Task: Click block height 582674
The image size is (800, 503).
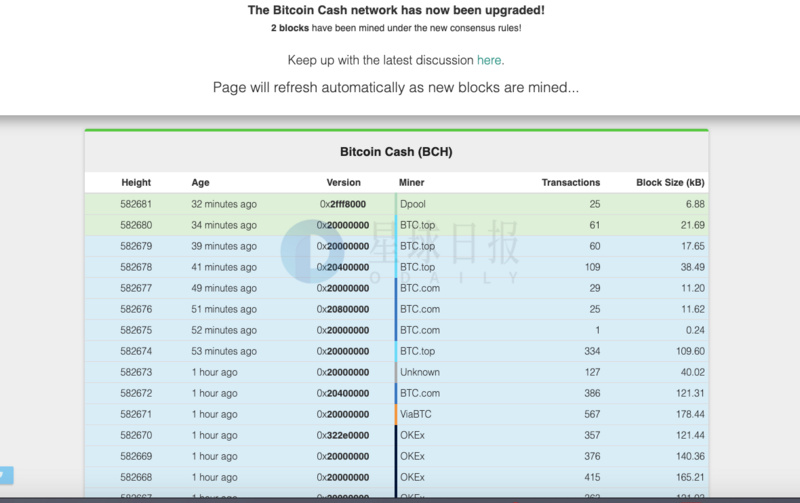Action: tap(136, 351)
